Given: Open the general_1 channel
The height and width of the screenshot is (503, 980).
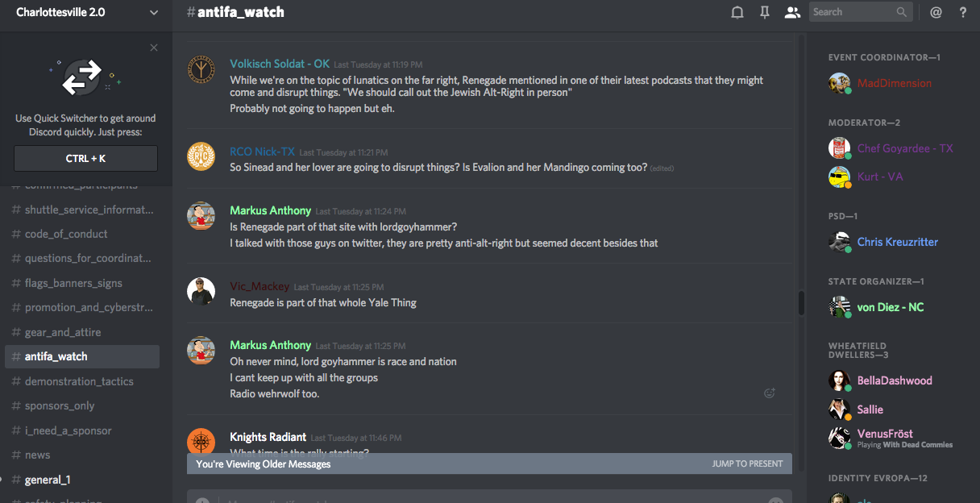Looking at the screenshot, I should click(48, 480).
